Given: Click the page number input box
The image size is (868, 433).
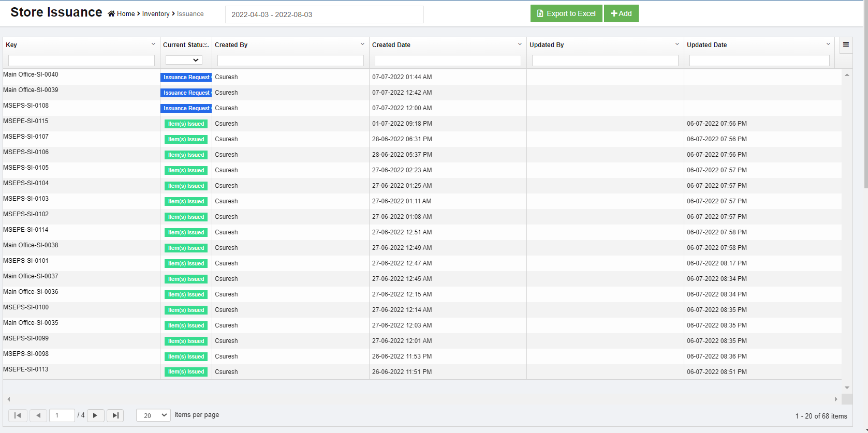Looking at the screenshot, I should (x=62, y=415).
